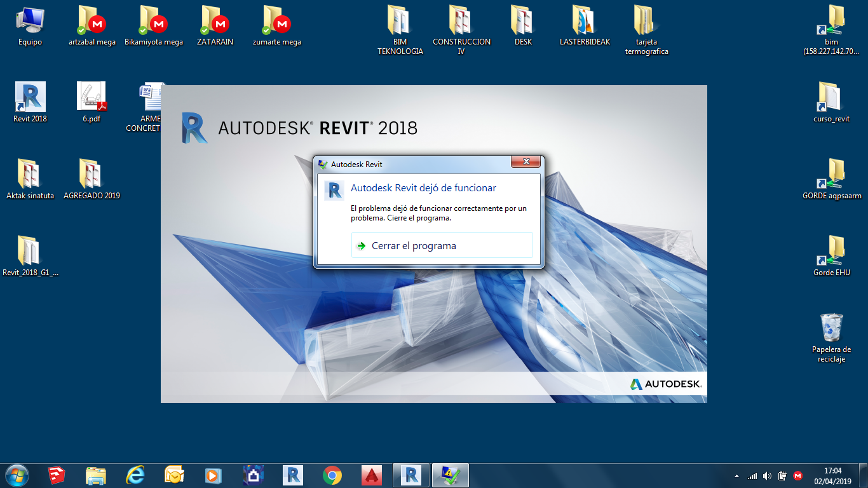The width and height of the screenshot is (868, 488).
Task: Select the zumarte mega folder
Action: coord(276,26)
